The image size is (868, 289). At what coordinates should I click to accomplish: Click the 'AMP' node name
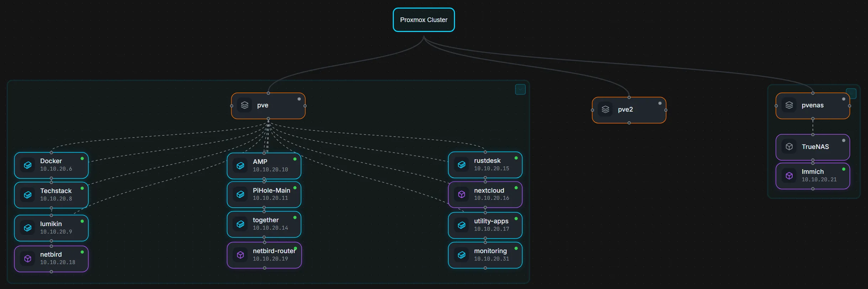260,162
